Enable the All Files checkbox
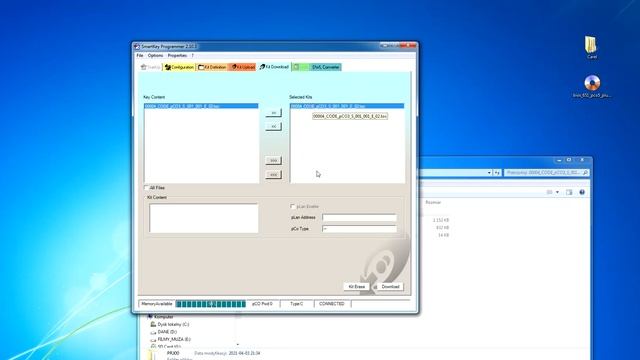 147,188
